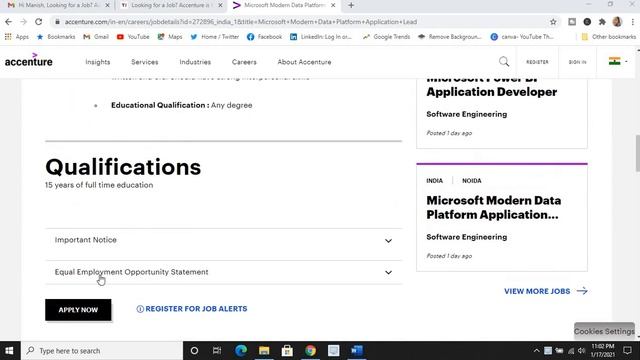Click the VIEW MORE JOBS arrow icon
This screenshot has width=640, height=360.
coord(582,291)
